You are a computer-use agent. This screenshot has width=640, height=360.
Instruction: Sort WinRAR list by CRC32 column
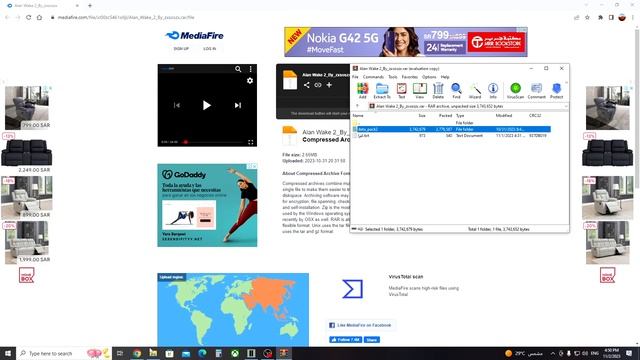pos(535,116)
